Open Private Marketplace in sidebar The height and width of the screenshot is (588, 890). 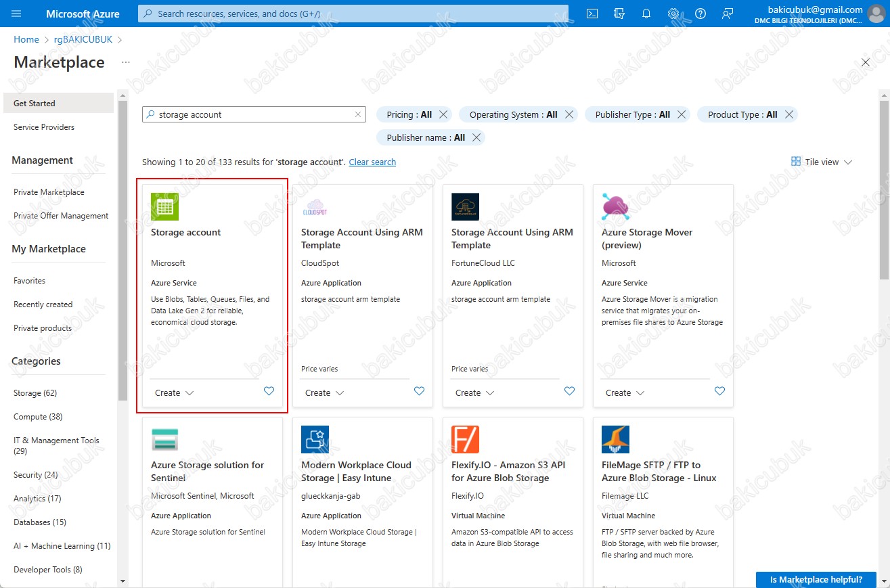point(49,192)
